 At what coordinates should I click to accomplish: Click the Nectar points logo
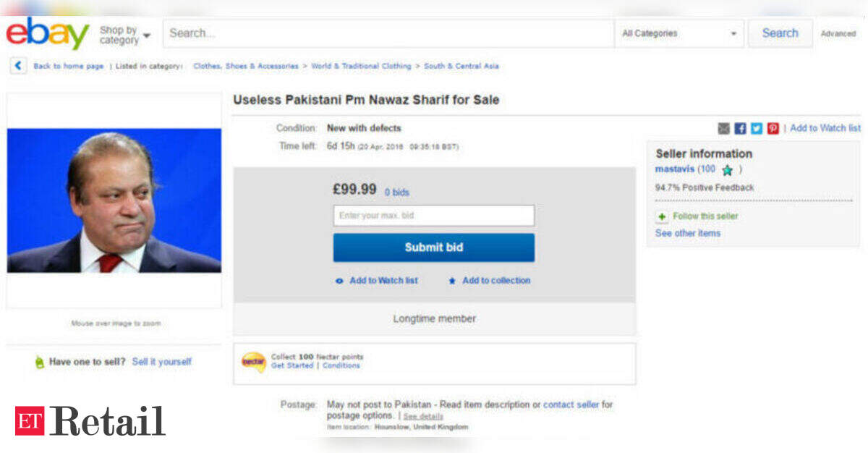click(253, 361)
